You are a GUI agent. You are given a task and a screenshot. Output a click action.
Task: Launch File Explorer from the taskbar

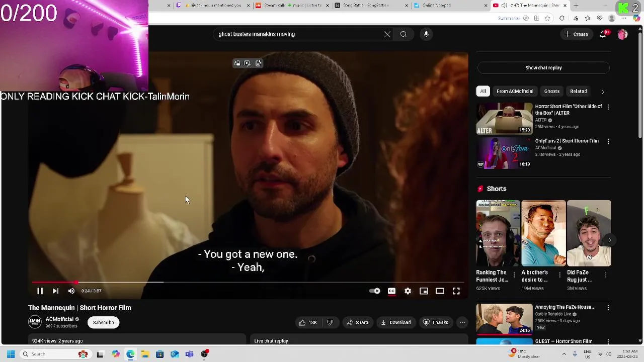pyautogui.click(x=145, y=354)
